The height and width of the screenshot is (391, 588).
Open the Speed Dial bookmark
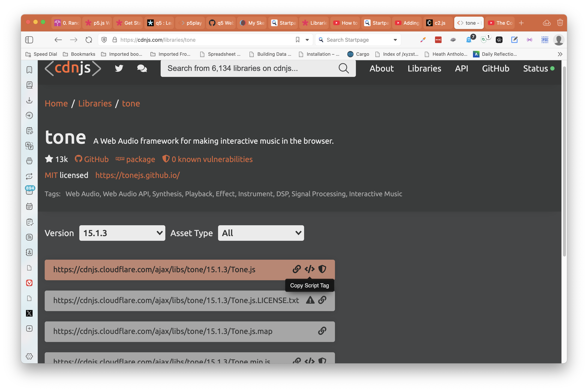point(41,54)
